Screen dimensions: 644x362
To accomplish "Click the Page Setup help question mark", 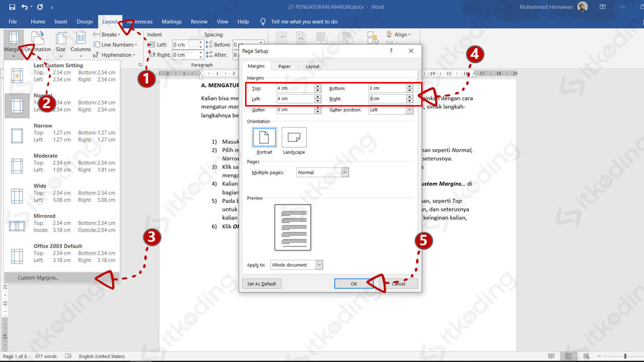I will coord(391,51).
